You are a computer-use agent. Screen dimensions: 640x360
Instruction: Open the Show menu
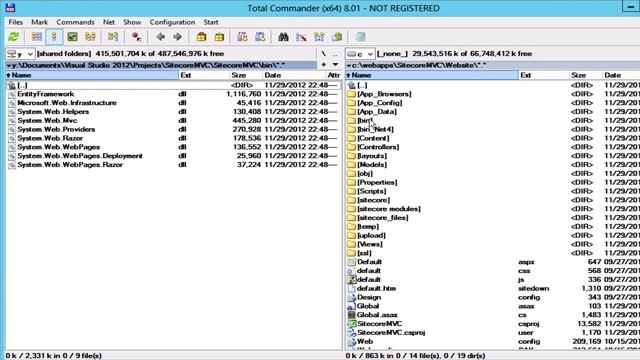(132, 22)
